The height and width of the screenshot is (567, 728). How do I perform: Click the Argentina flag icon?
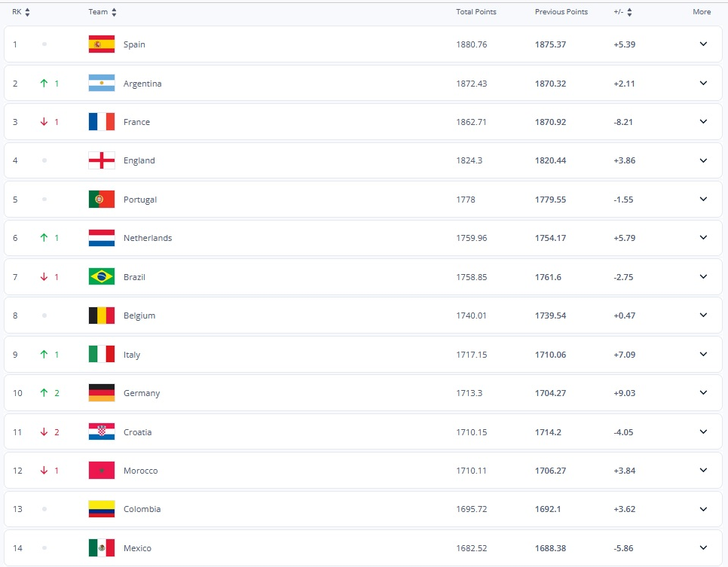[102, 84]
